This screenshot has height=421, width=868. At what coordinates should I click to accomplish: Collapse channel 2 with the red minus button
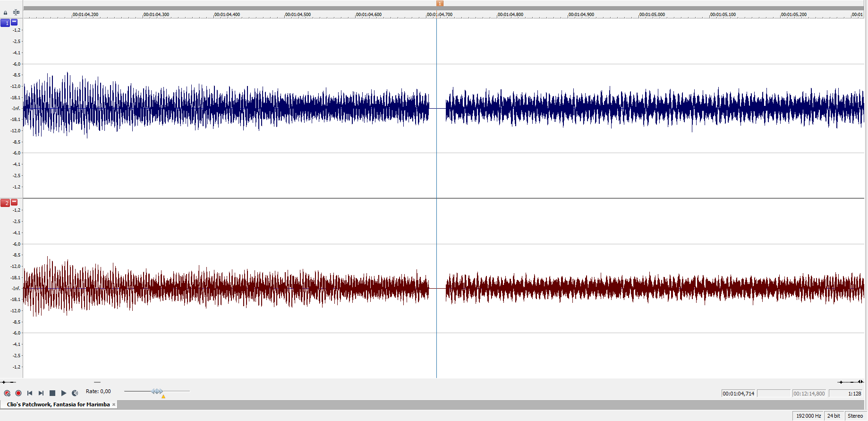point(14,202)
